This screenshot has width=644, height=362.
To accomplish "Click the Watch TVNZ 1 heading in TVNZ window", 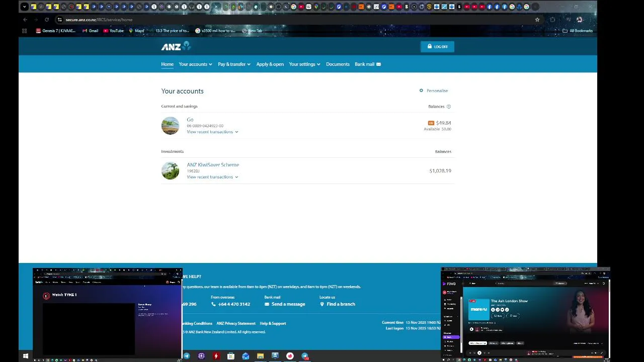I will tap(64, 295).
